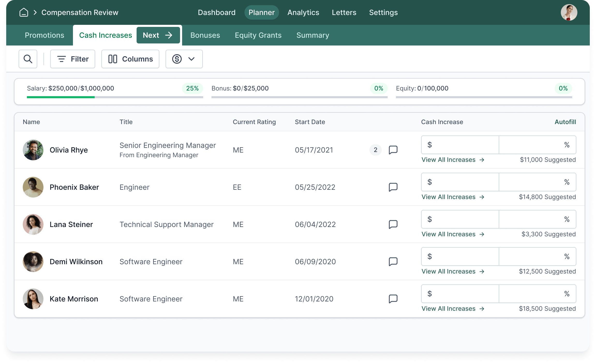The width and height of the screenshot is (596, 364).
Task: Switch to the Bonuses tab
Action: coord(205,35)
